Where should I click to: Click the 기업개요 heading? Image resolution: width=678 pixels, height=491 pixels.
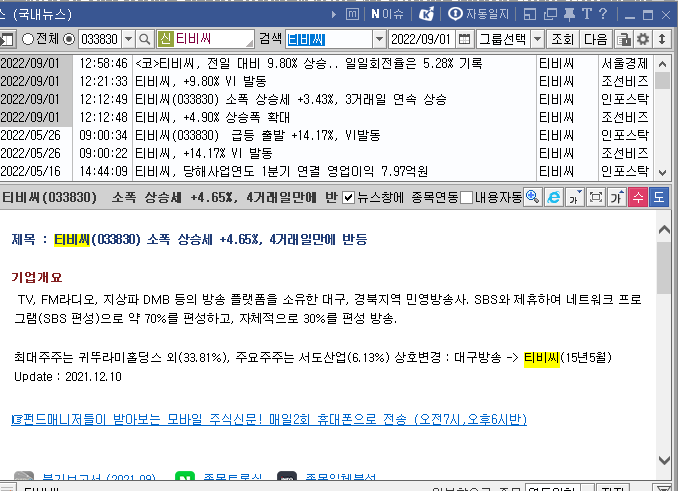tap(37, 277)
